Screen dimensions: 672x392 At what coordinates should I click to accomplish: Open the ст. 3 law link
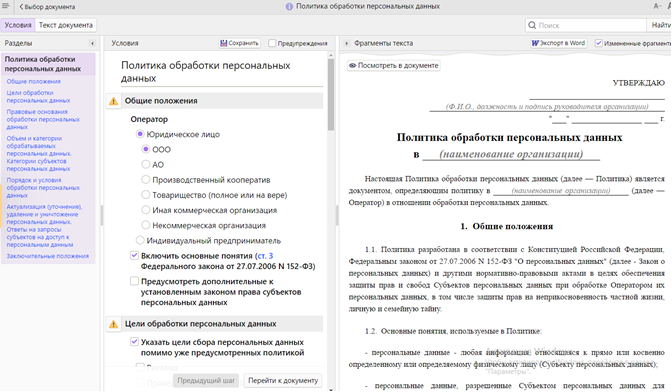tap(265, 256)
